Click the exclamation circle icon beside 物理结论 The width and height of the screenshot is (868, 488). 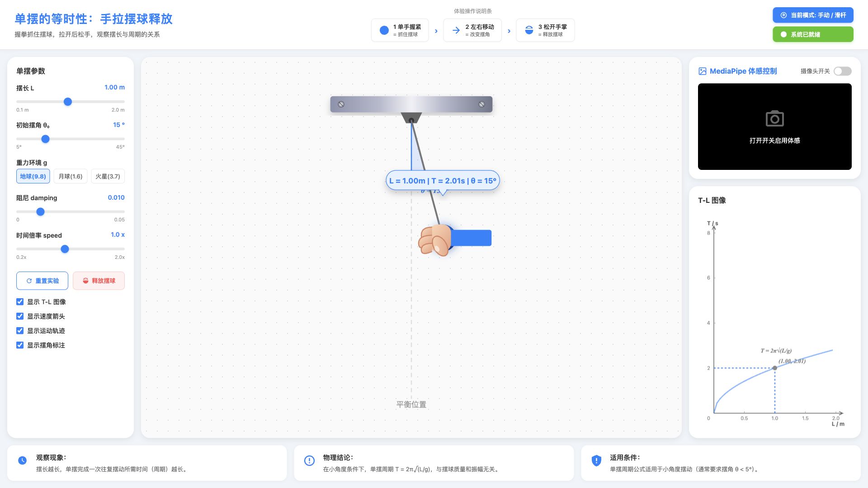pyautogui.click(x=309, y=460)
